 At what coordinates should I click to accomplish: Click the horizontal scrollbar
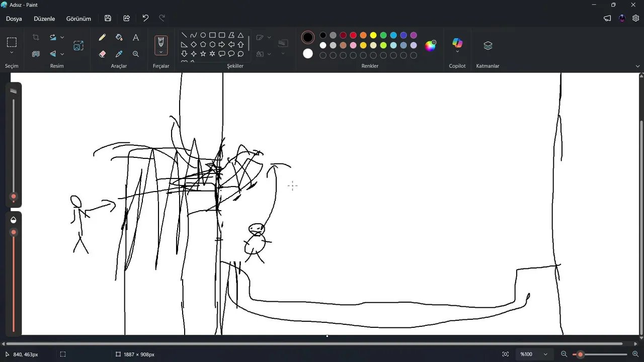coord(313,344)
